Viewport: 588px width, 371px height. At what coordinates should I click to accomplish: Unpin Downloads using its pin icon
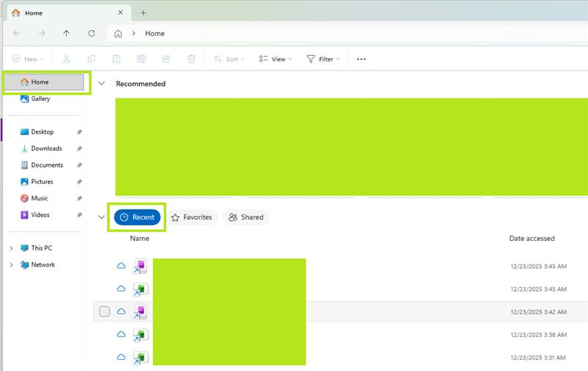79,149
